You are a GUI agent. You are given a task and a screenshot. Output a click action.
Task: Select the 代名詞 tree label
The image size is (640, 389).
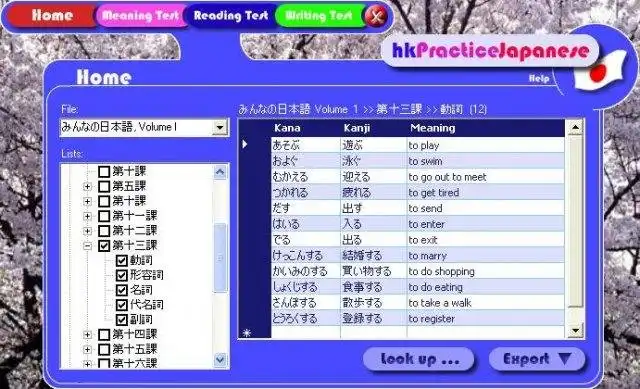click(x=147, y=305)
